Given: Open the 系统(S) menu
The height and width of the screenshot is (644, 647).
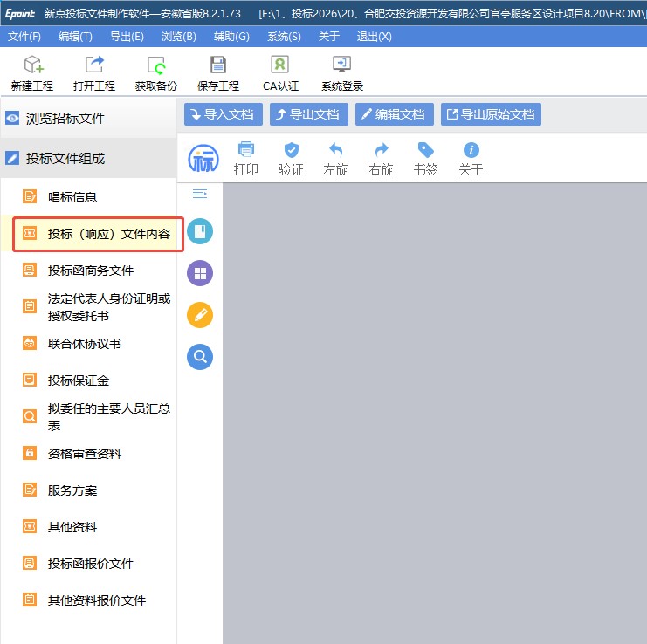Looking at the screenshot, I should (x=284, y=37).
